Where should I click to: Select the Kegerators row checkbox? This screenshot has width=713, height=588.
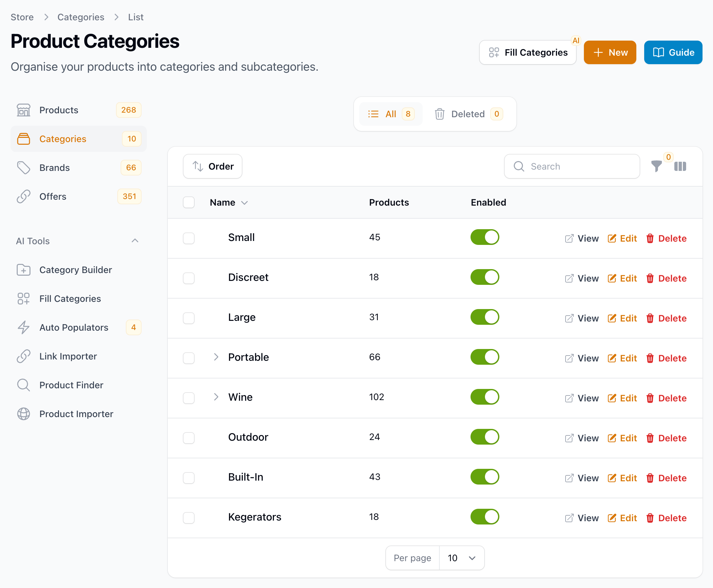[x=188, y=518]
